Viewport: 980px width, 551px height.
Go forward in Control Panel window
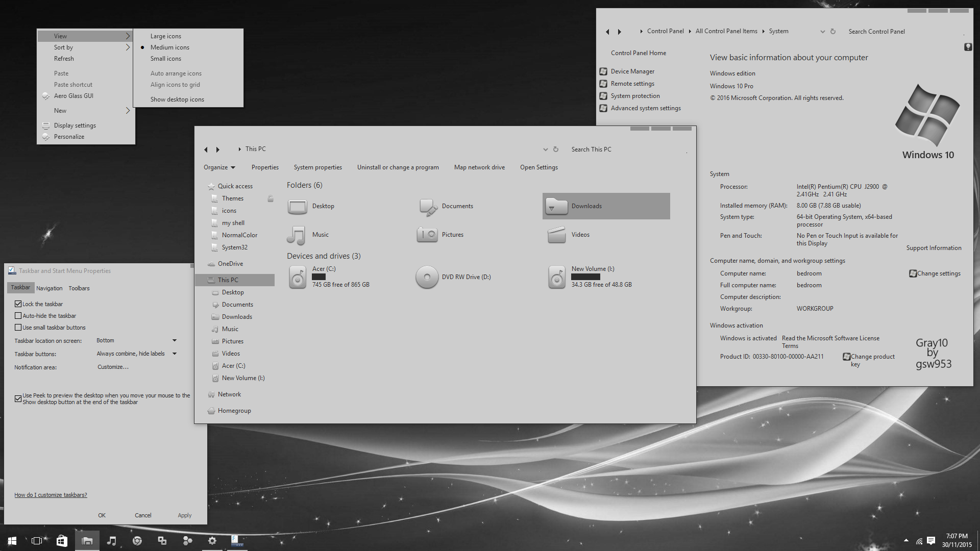pos(620,32)
